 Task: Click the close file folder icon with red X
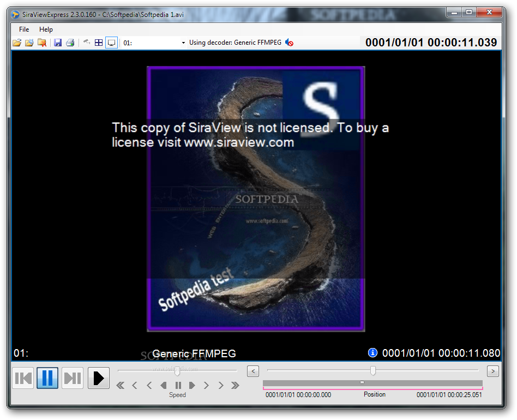point(42,43)
